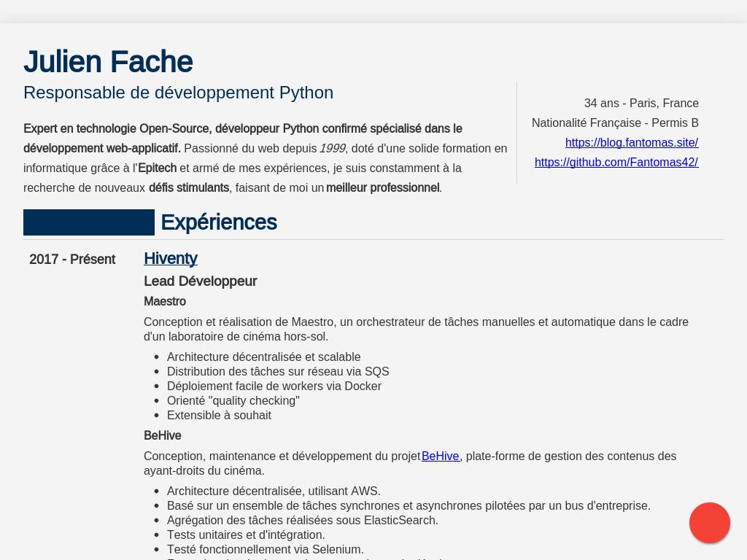Image resolution: width=747 pixels, height=560 pixels.
Task: Click 'Tests unitaires et d'intégration.' bullet
Action: tap(246, 534)
